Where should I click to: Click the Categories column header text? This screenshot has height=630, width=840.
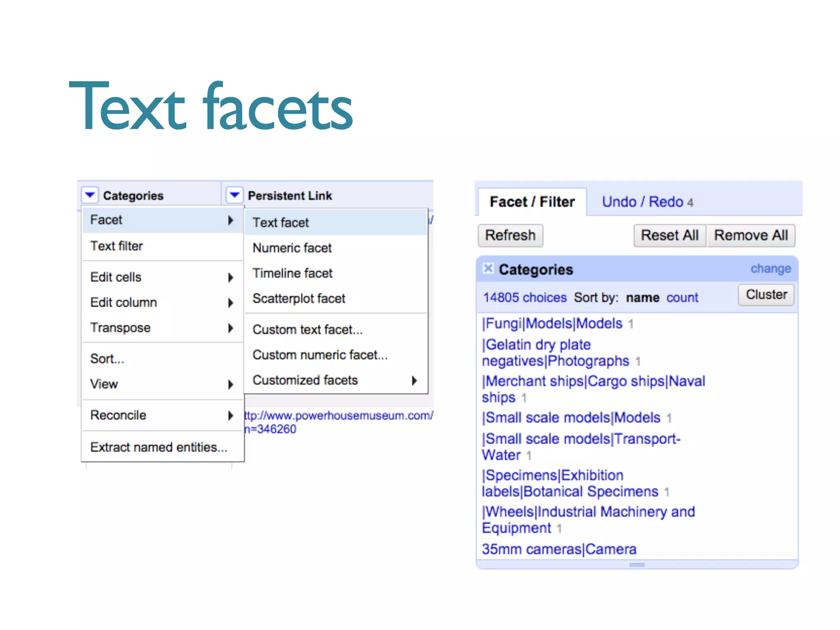[x=133, y=196]
